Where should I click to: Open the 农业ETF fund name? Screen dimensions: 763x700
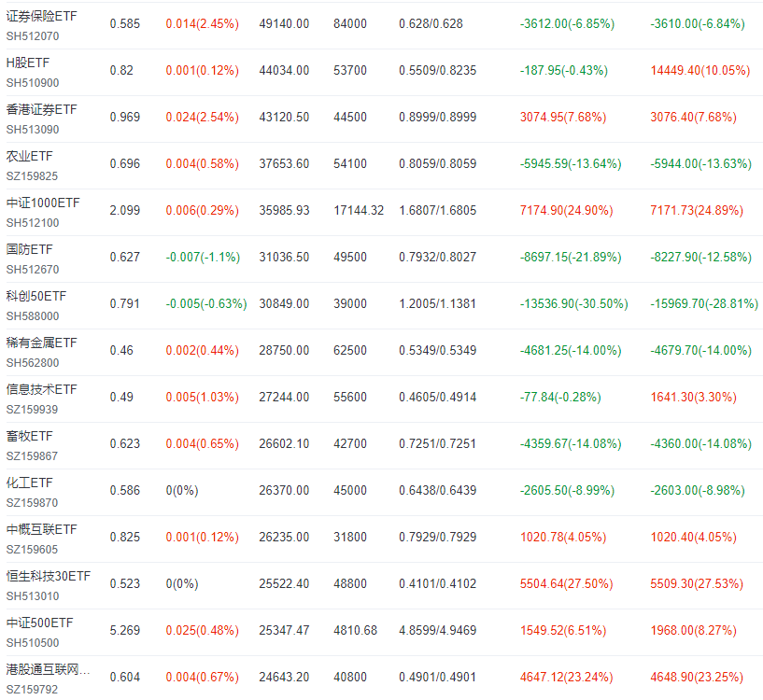pyautogui.click(x=29, y=156)
